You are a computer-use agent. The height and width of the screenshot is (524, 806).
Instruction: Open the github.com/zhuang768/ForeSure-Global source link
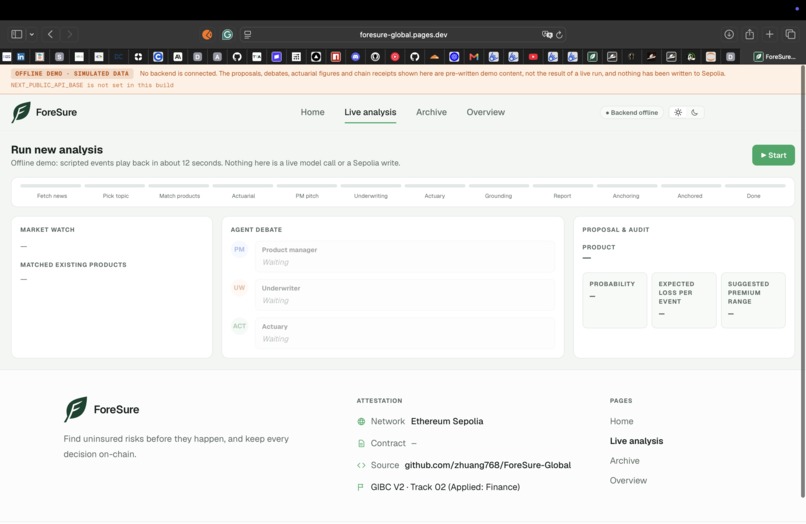(487, 465)
